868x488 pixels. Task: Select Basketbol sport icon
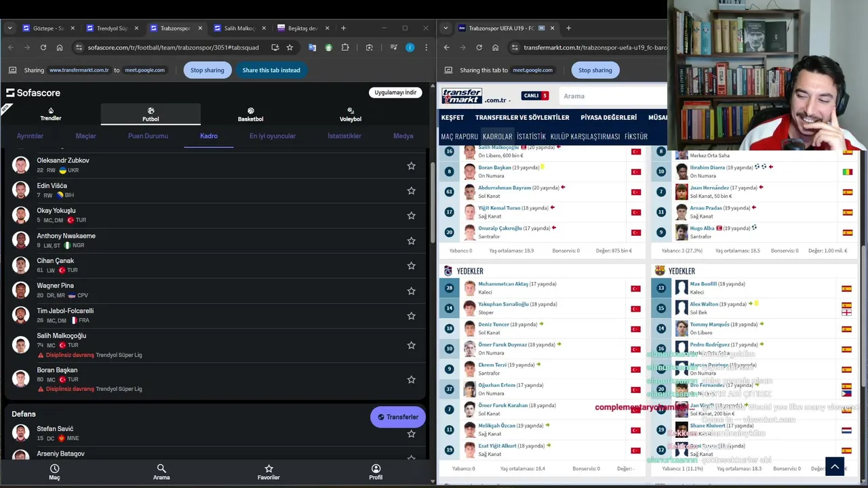point(250,115)
